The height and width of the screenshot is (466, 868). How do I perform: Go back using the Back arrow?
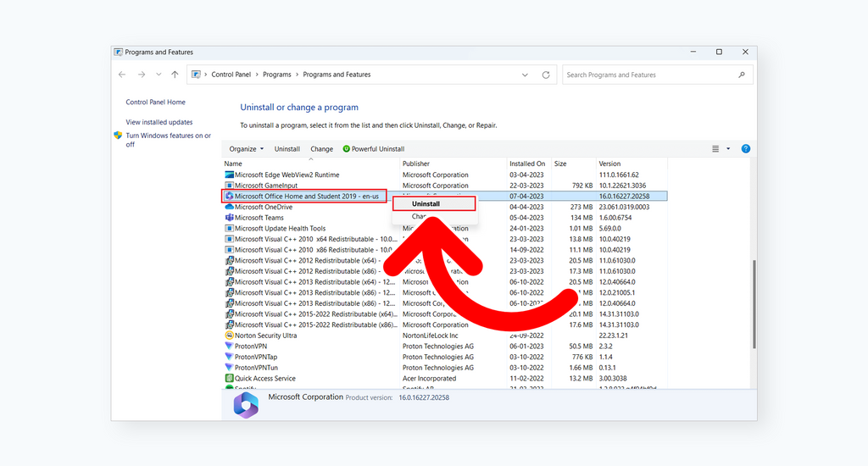pyautogui.click(x=122, y=75)
